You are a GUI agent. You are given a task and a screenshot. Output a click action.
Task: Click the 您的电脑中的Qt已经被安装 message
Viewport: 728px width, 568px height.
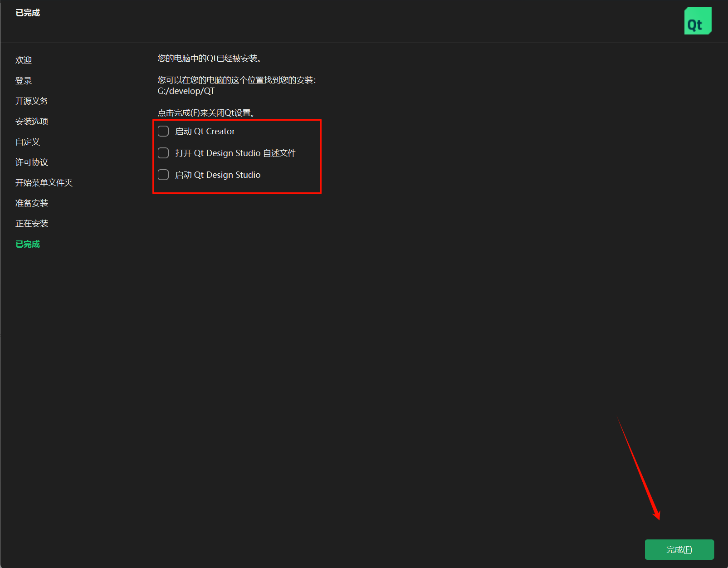coord(209,59)
